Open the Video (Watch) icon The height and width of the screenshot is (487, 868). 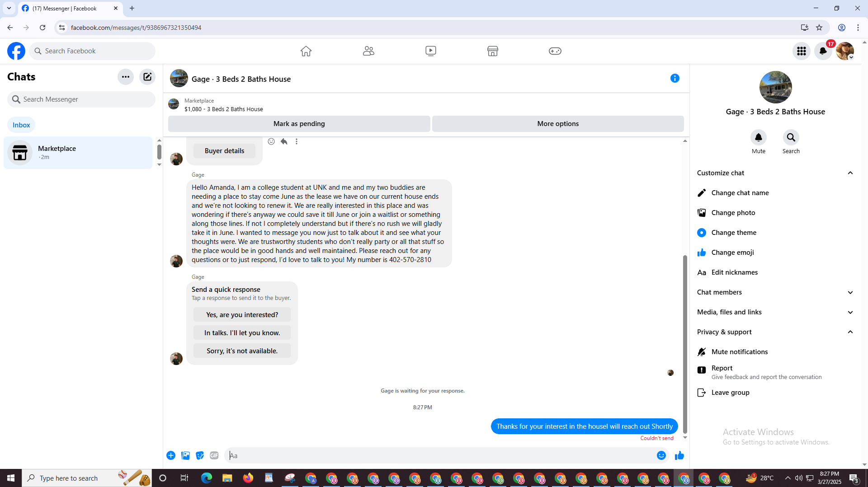431,51
